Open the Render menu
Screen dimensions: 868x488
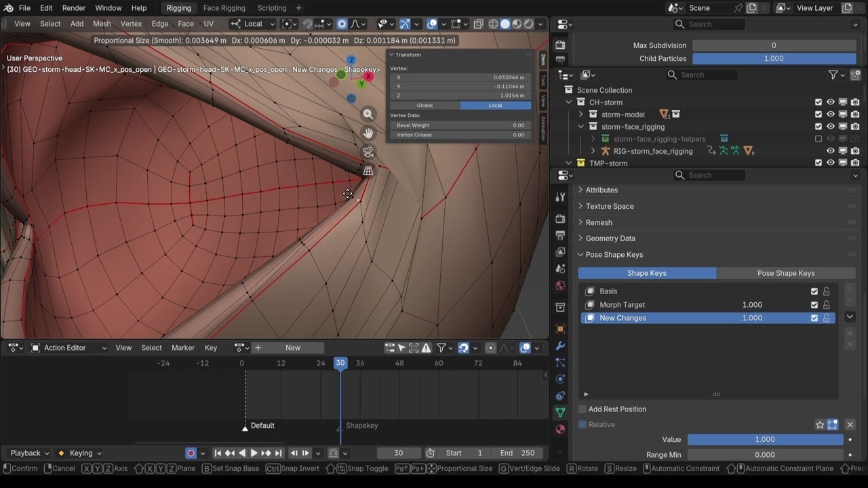coord(74,8)
